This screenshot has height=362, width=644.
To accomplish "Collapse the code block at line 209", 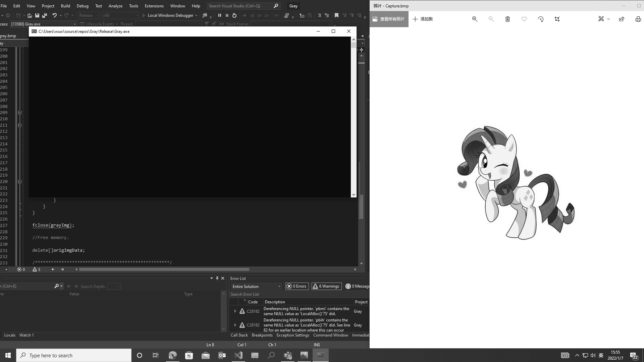I will click(20, 113).
